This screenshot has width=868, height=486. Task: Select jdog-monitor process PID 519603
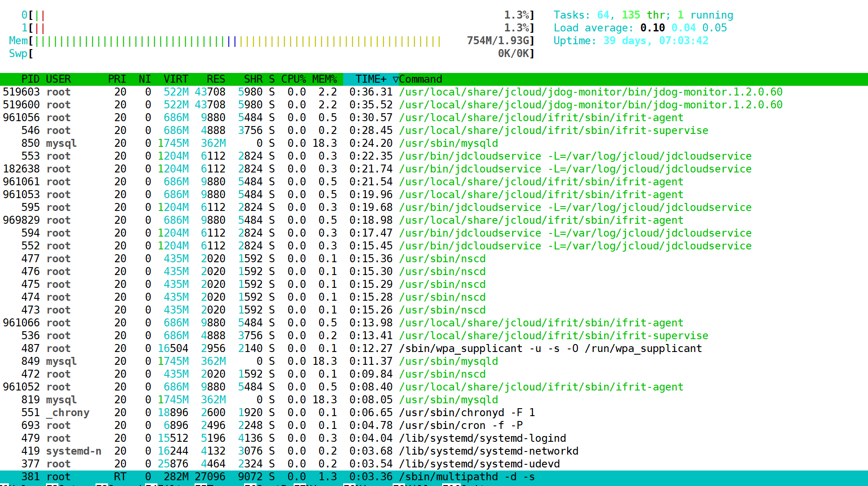(x=590, y=92)
